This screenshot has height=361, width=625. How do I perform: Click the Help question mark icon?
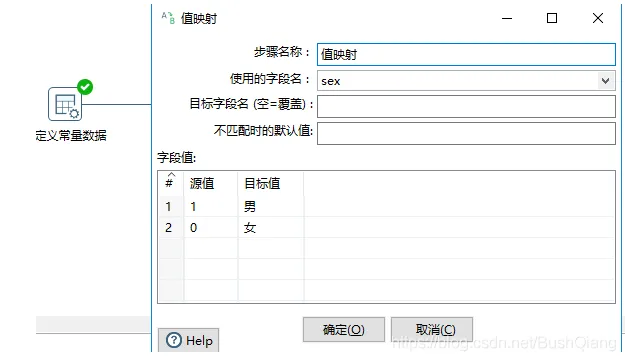click(x=174, y=340)
